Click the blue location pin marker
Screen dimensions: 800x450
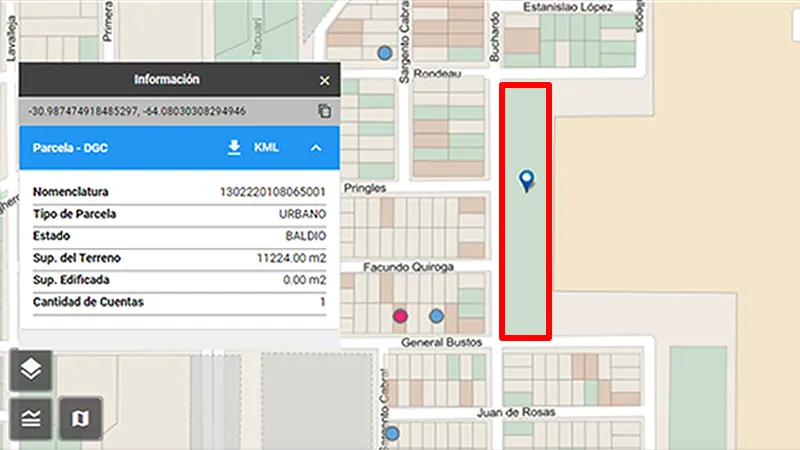pyautogui.click(x=526, y=180)
